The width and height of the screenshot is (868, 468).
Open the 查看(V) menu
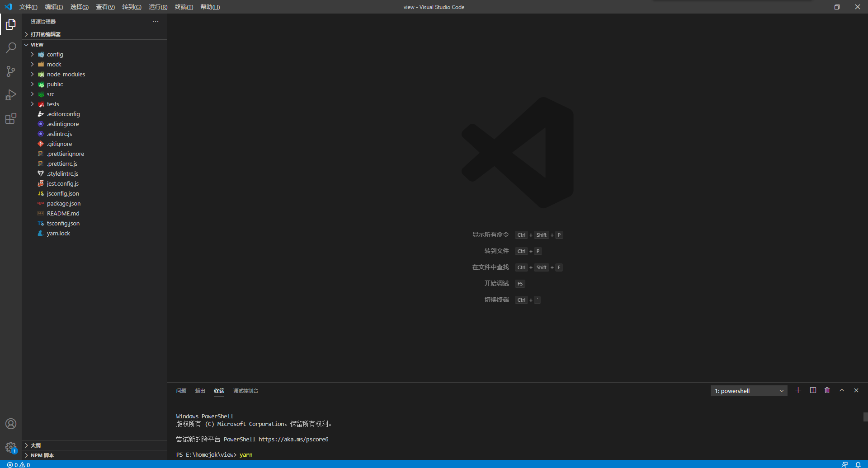tap(105, 7)
